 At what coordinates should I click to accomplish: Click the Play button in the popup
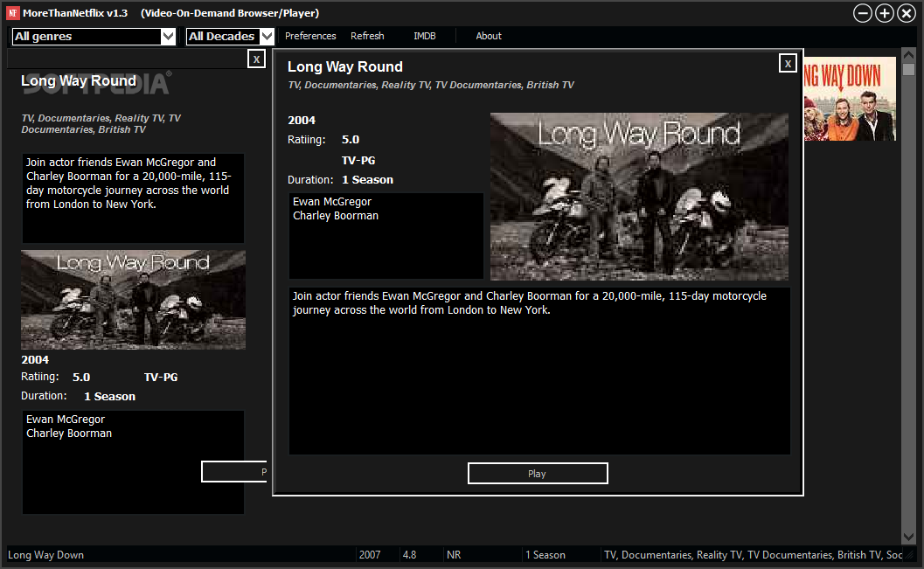pyautogui.click(x=538, y=474)
